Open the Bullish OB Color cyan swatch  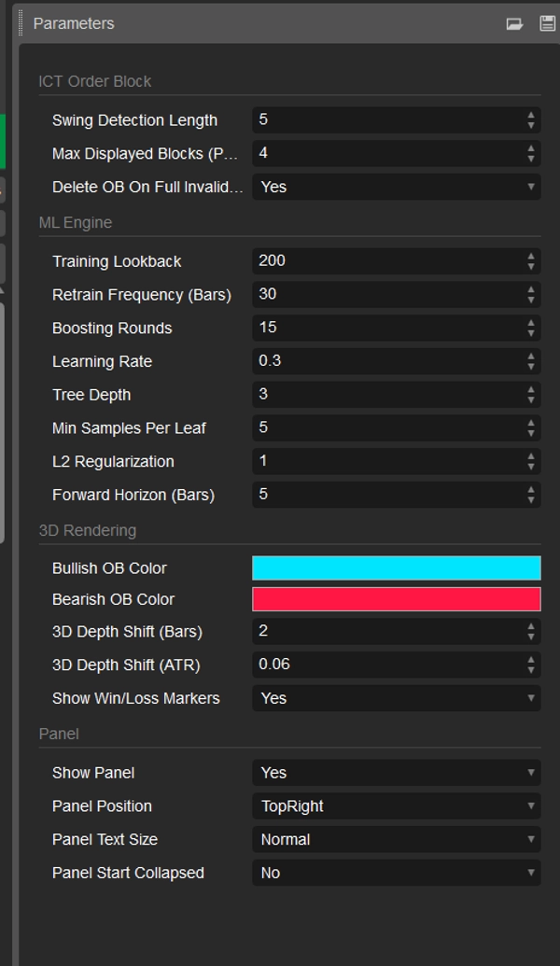[x=397, y=568]
